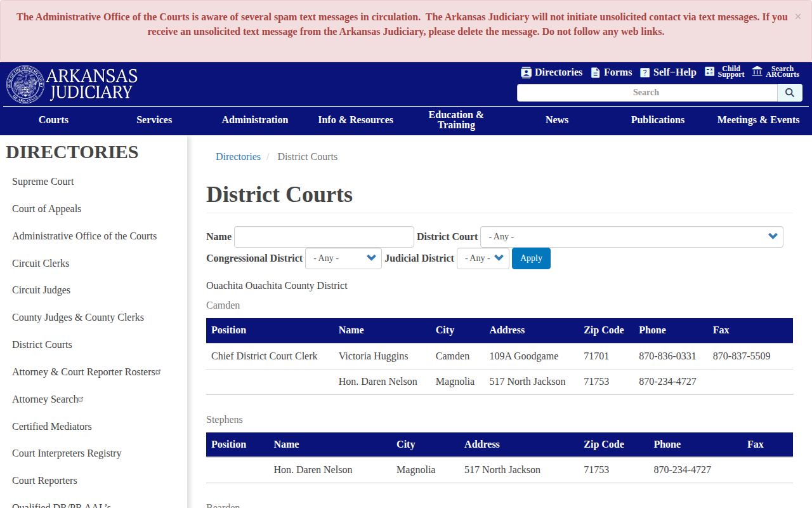
Task: Expand the Congressional District dropdown
Action: [343, 258]
